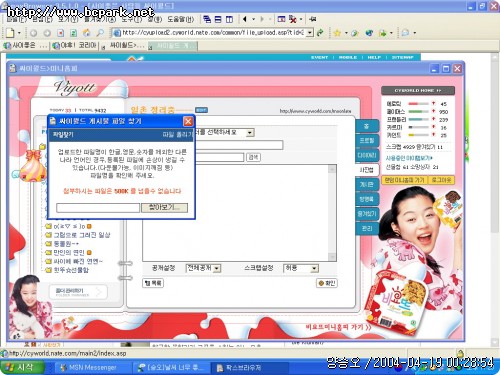Click the text area scrollbar up arrow

[332, 169]
